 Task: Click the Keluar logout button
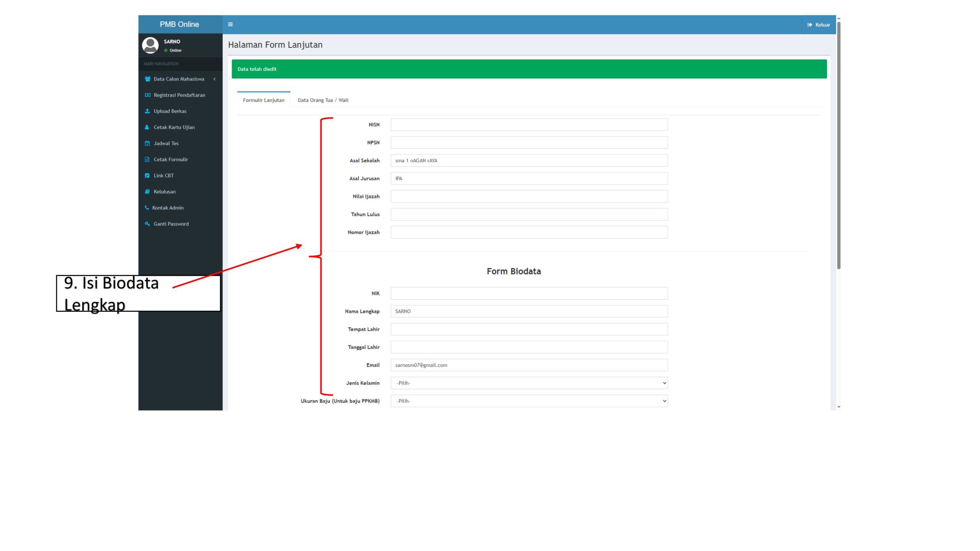click(818, 24)
